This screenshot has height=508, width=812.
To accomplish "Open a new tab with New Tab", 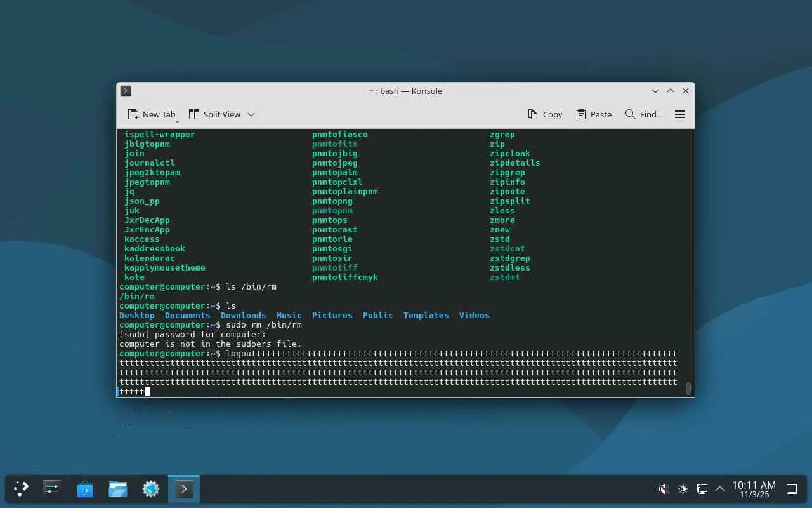I will pyautogui.click(x=151, y=114).
